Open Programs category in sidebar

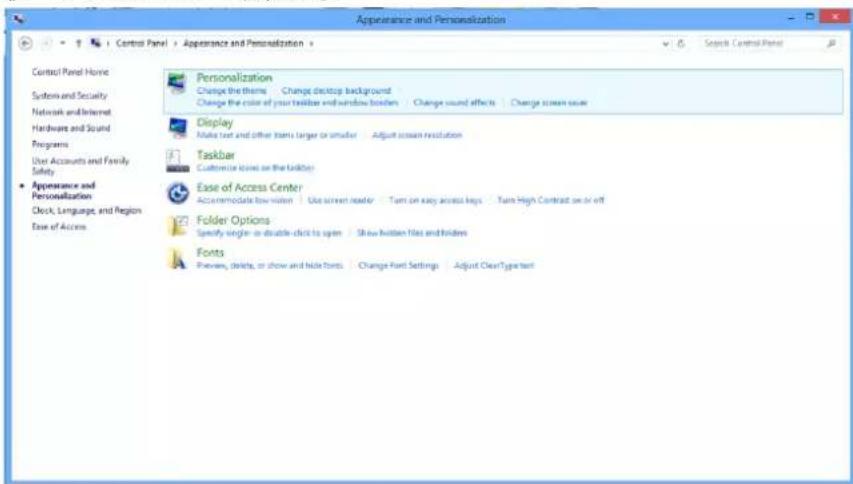point(50,144)
